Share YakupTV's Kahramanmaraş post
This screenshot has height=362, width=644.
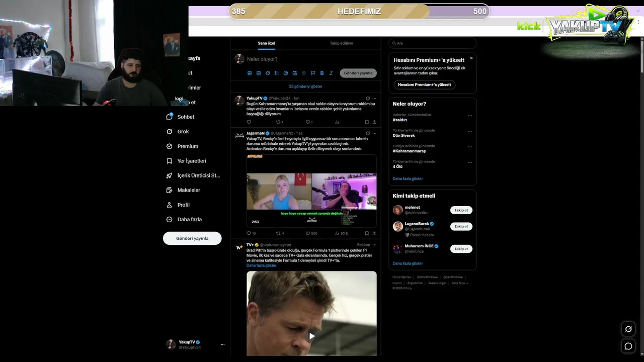[374, 122]
